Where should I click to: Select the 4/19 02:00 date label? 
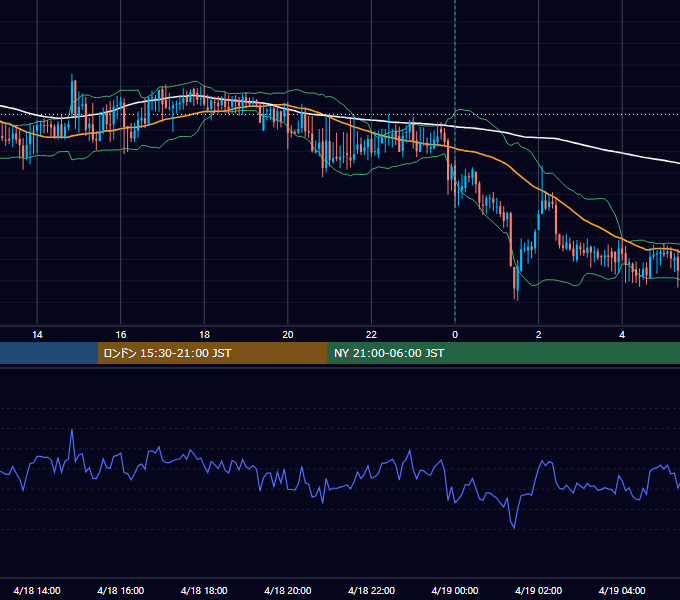[x=539, y=590]
